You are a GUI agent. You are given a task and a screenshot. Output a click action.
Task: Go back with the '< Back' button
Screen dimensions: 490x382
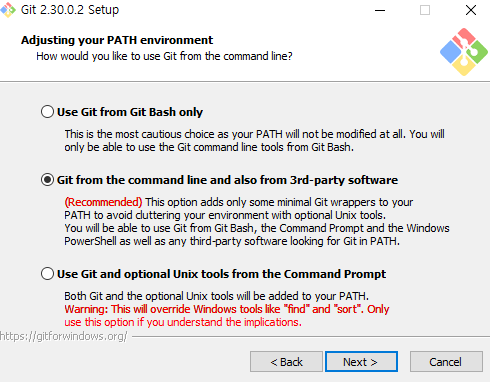(286, 362)
